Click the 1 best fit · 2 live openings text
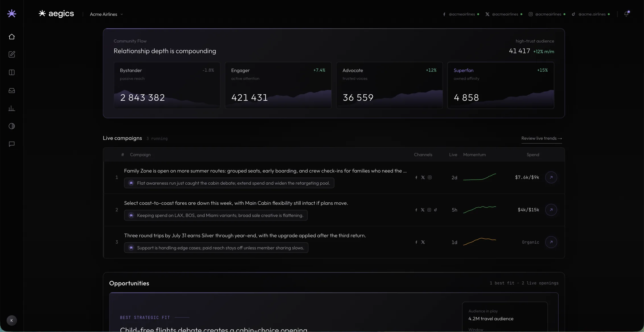 point(524,283)
